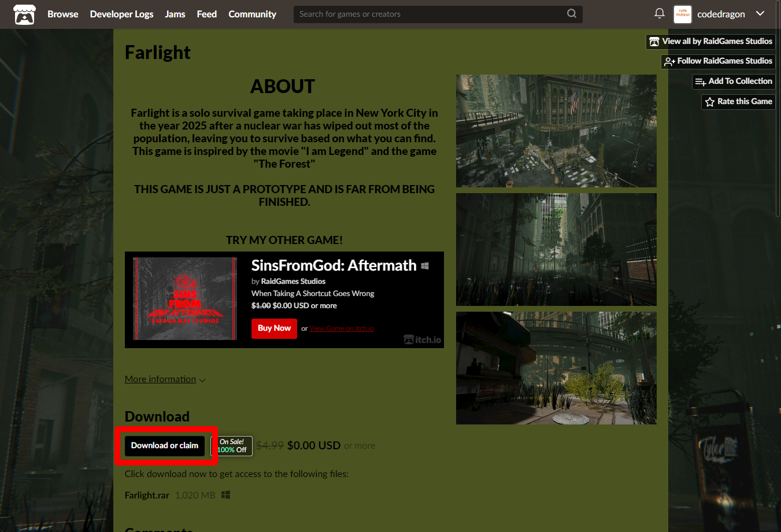Image resolution: width=781 pixels, height=532 pixels.
Task: Open second screenshot of overgrown street
Action: pos(556,249)
